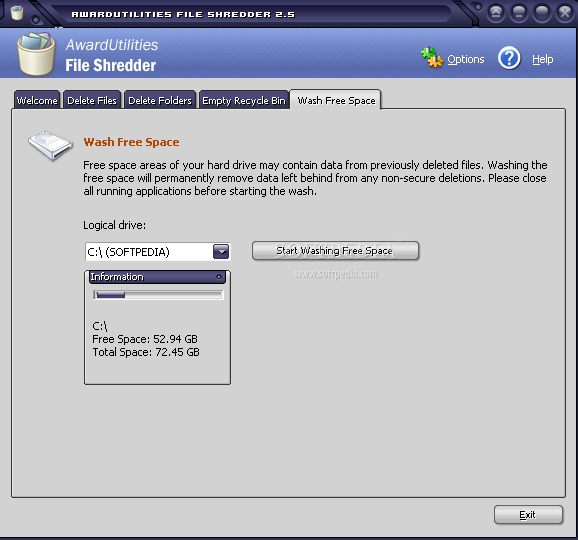Click the C:\ (SOFTPEDIA) drive field
Viewport: 578px width, 540px height.
157,252
